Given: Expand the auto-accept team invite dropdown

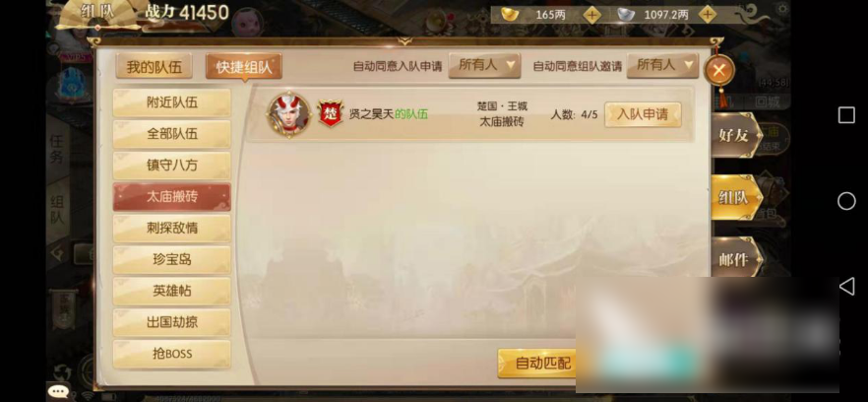Looking at the screenshot, I should (x=662, y=66).
